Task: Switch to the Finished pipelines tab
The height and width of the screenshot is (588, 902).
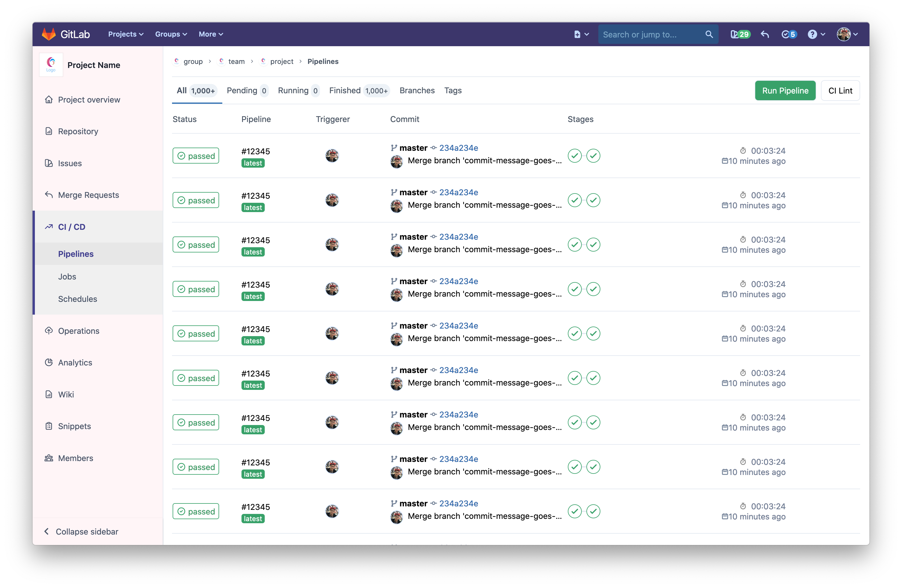Action: (358, 91)
